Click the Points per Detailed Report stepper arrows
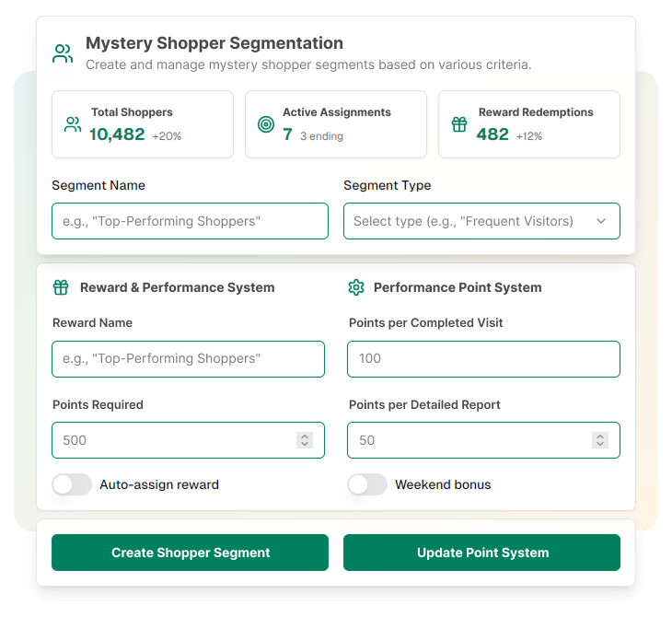This screenshot has height=617, width=672. pyautogui.click(x=600, y=440)
